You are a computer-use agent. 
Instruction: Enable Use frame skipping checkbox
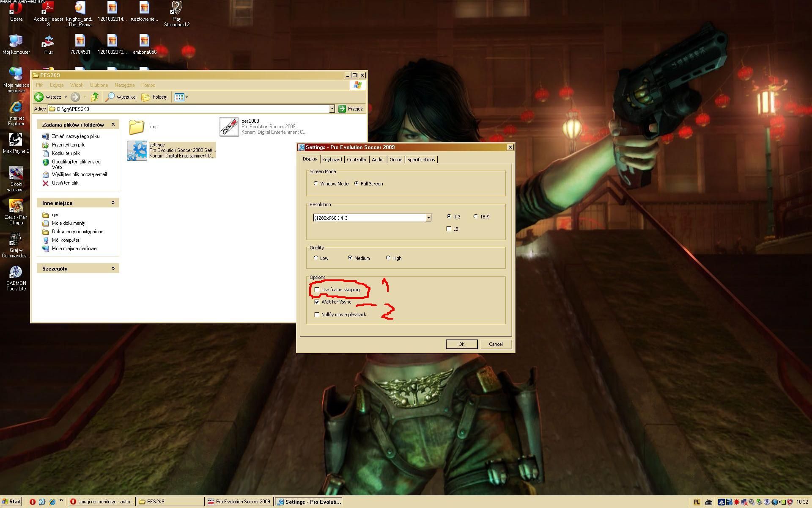(317, 290)
